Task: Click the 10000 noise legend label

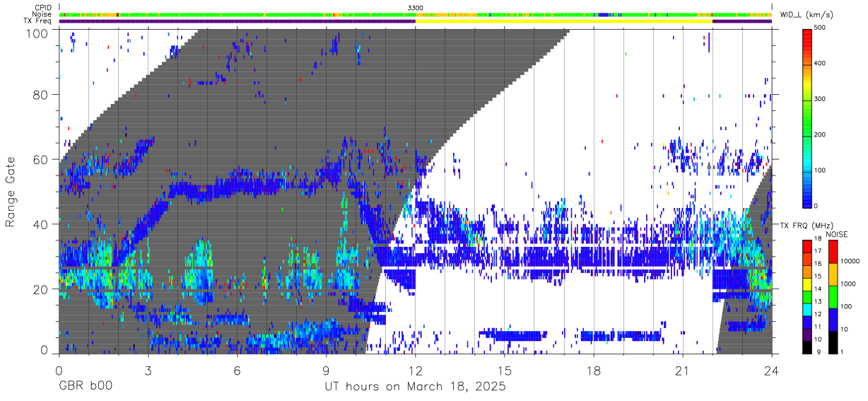Action: (x=850, y=261)
